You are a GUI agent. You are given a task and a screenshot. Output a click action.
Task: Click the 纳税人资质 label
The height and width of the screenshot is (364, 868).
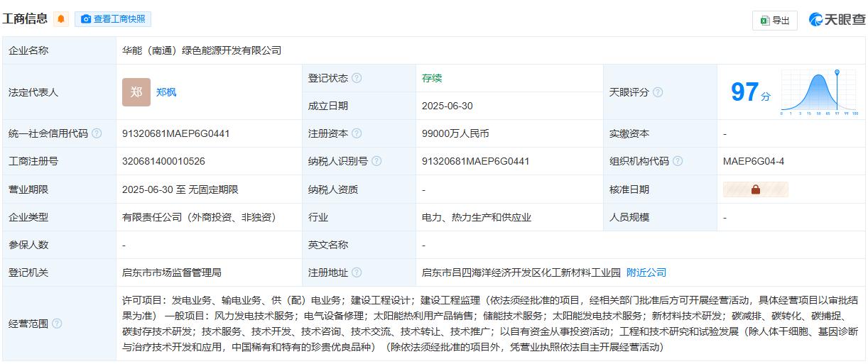pos(333,189)
